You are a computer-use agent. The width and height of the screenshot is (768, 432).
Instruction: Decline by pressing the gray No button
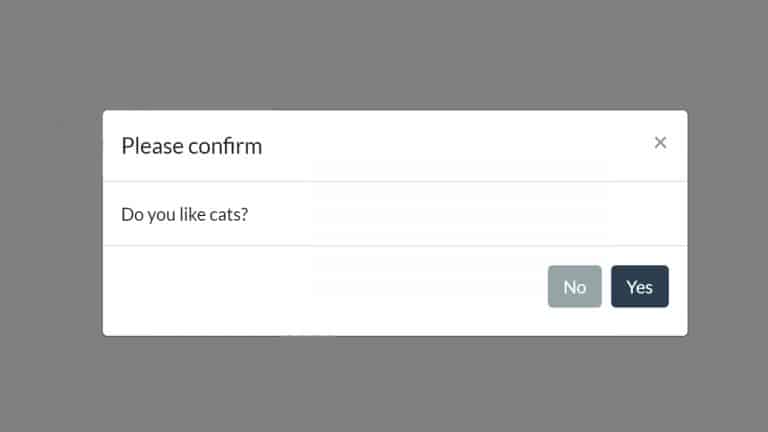pos(574,287)
